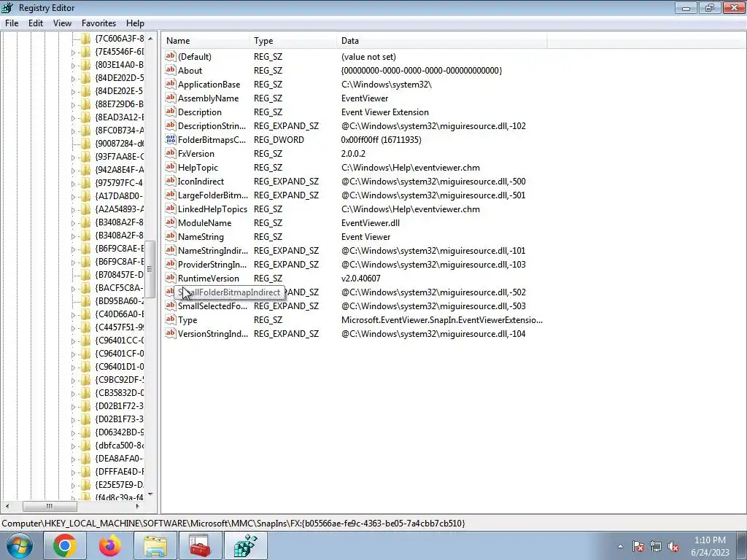747x560 pixels.
Task: Click tree scrollbar up arrow
Action: tap(150, 38)
